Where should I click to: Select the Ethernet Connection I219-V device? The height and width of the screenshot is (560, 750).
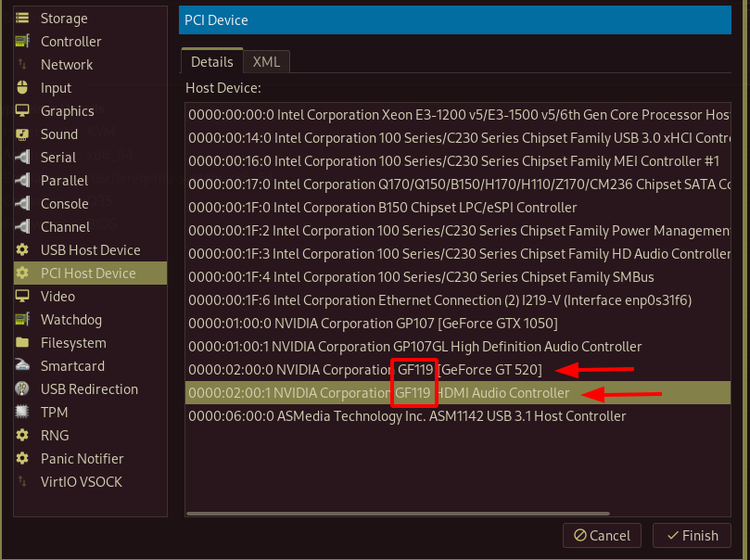[x=458, y=300]
